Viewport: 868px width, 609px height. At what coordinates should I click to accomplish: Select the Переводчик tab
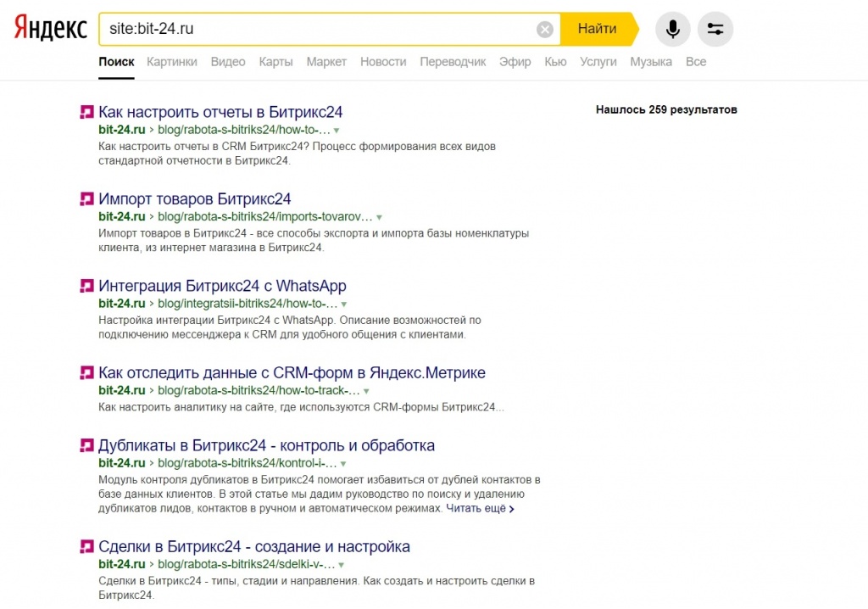pos(453,62)
